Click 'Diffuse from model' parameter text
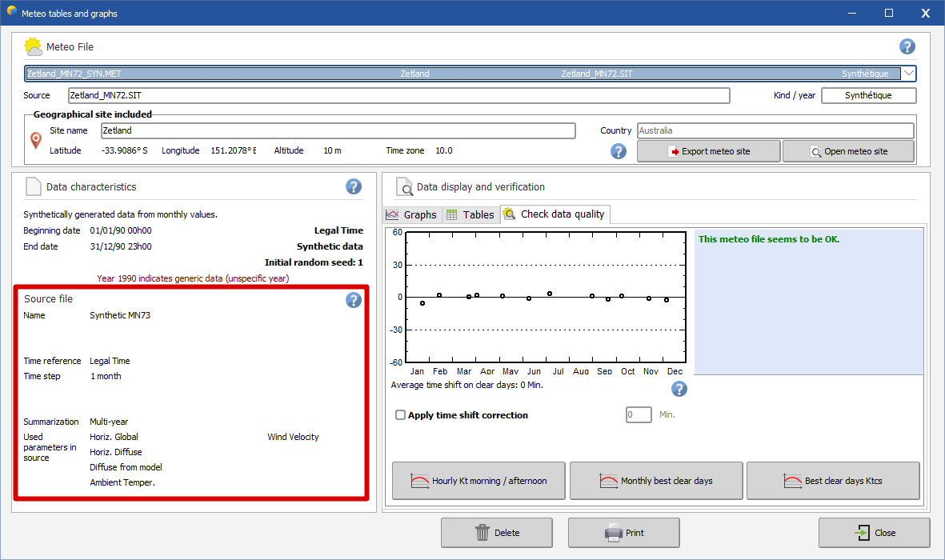This screenshot has height=560, width=945. click(x=126, y=467)
